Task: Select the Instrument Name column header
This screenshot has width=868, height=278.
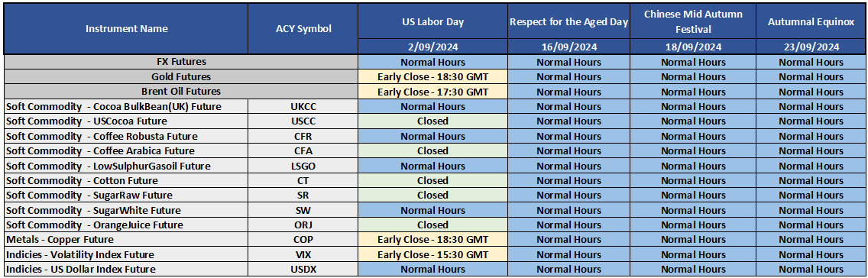Action: [126, 29]
